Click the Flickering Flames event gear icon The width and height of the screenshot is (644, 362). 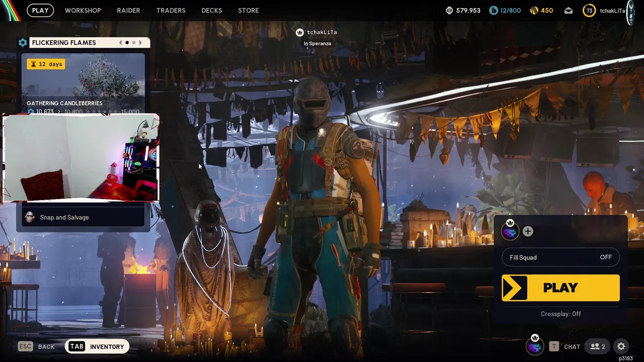point(23,43)
